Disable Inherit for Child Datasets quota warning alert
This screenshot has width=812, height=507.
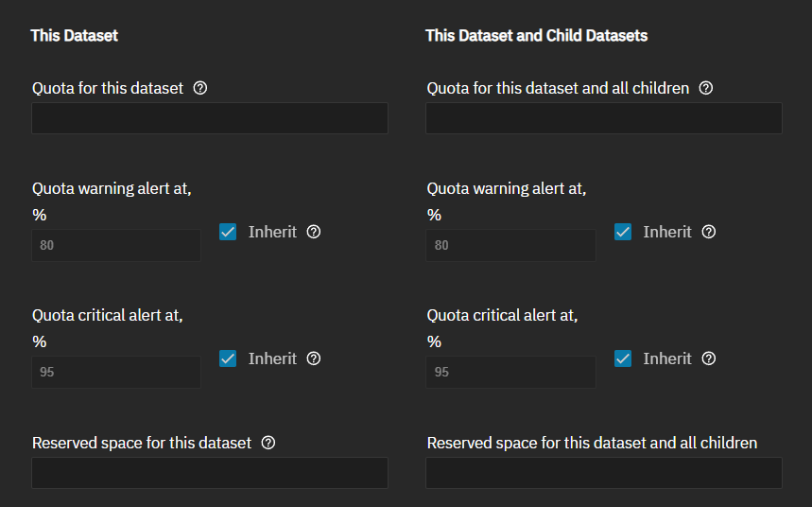(x=622, y=232)
